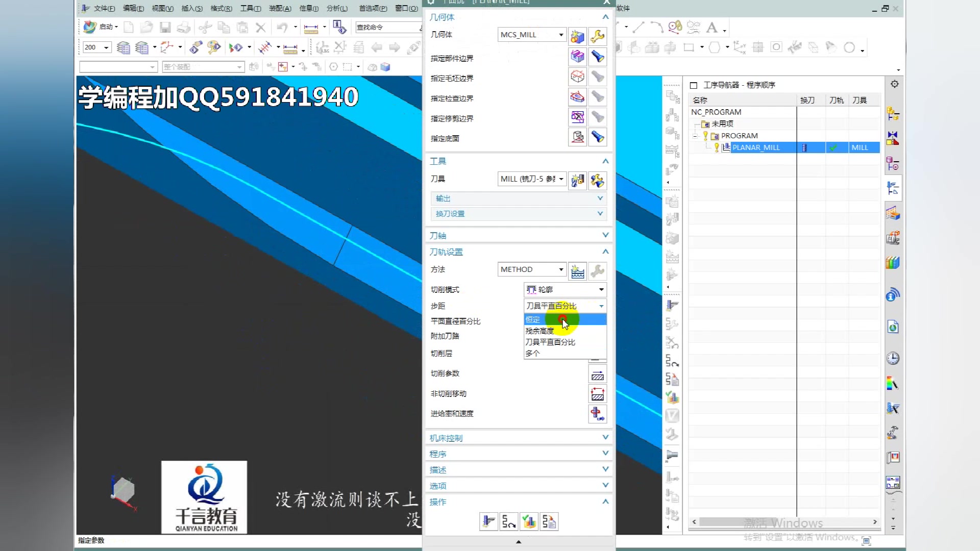Screen dimensions: 980x551
Task: Open Non-cutting Moves (非切削移动) settings
Action: tap(597, 394)
